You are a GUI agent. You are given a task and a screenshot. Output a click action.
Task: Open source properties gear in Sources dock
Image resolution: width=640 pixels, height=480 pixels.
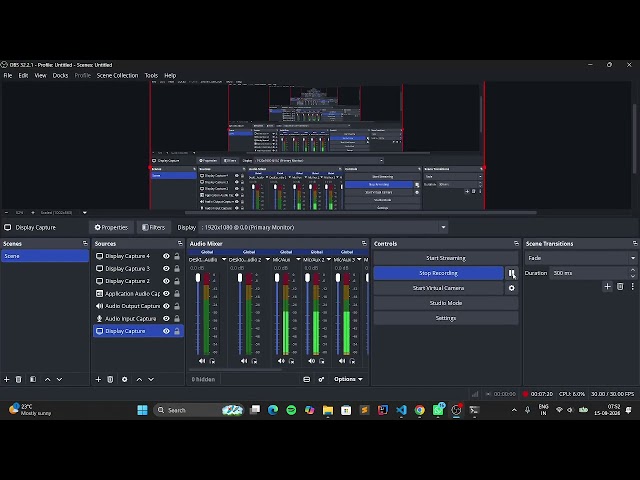click(124, 379)
